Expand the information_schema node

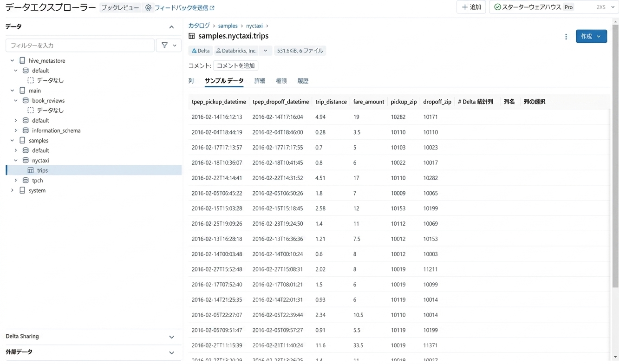[16, 130]
